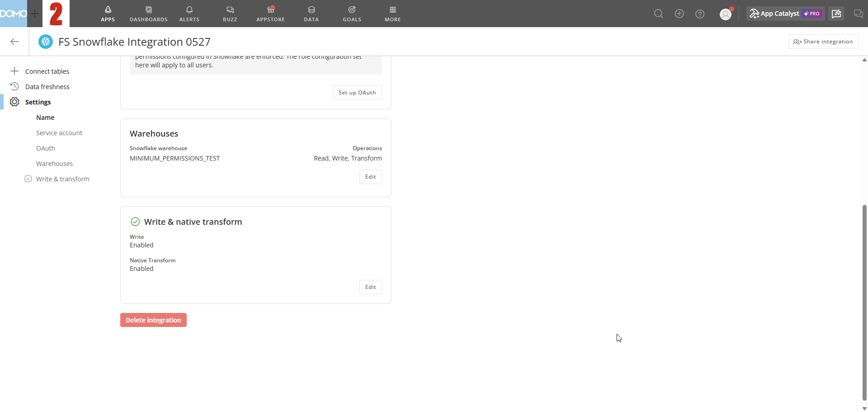
Task: Select Connect tables in sidebar
Action: coord(47,71)
